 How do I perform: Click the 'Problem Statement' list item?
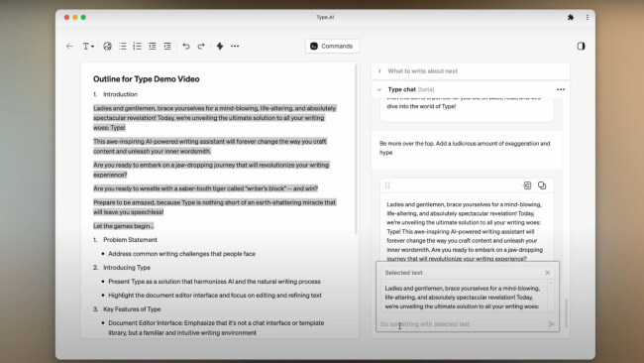coord(130,240)
